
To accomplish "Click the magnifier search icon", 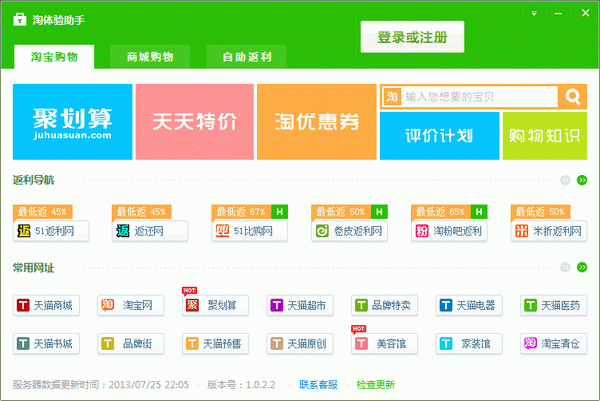I will click(572, 97).
